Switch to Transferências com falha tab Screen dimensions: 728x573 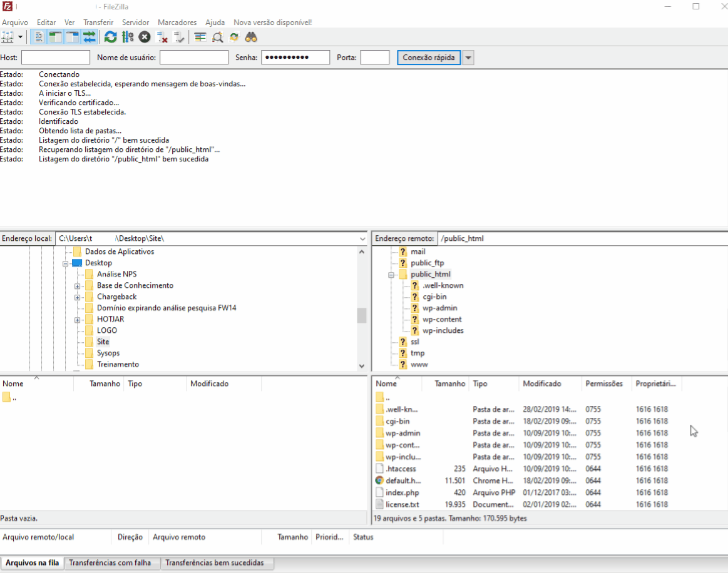click(110, 563)
